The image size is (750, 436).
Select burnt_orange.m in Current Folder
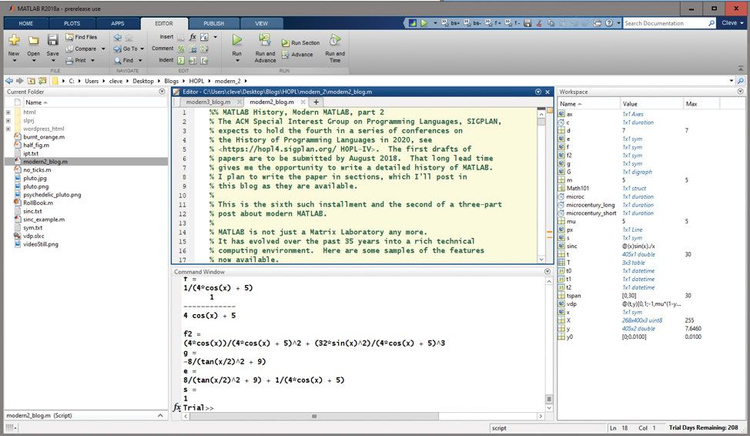coord(44,137)
